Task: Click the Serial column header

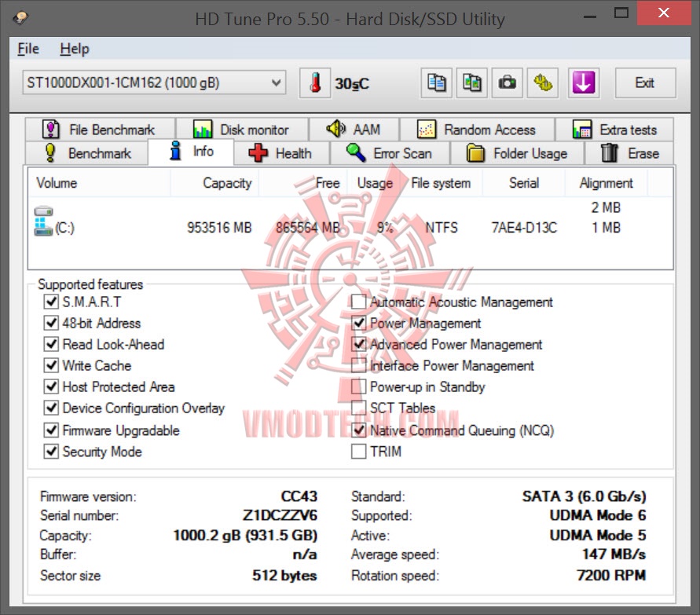Action: (524, 183)
